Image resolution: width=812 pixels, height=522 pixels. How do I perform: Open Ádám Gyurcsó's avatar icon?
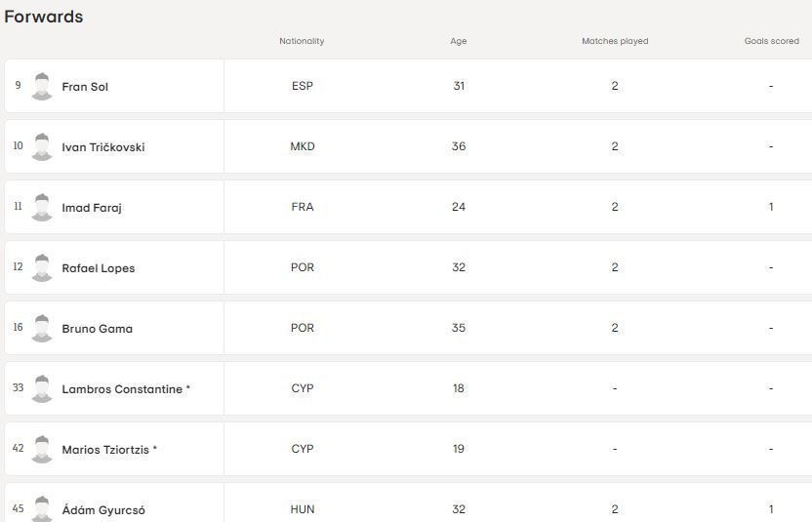[x=42, y=508]
